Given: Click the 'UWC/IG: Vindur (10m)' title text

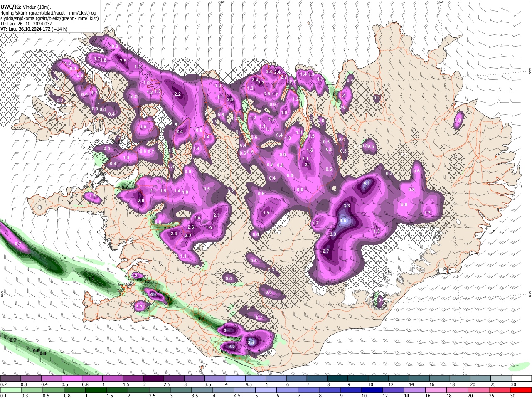Looking at the screenshot, I should pyautogui.click(x=25, y=7).
